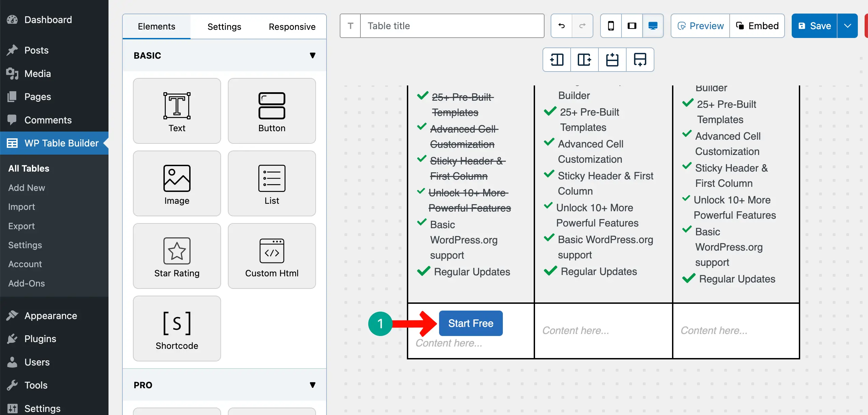Screen dimensions: 868x415
Task: Select the Star Rating element
Action: click(x=177, y=256)
